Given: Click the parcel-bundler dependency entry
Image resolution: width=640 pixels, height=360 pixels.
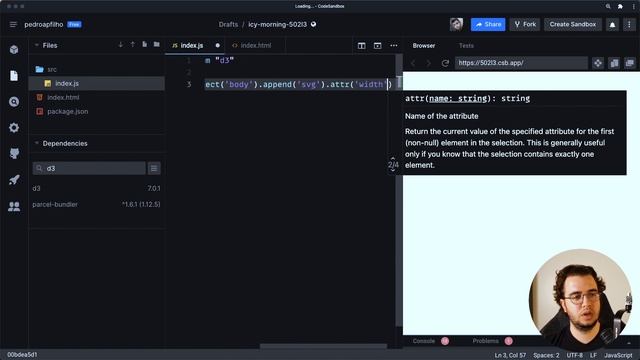Looking at the screenshot, I should 96,204.
